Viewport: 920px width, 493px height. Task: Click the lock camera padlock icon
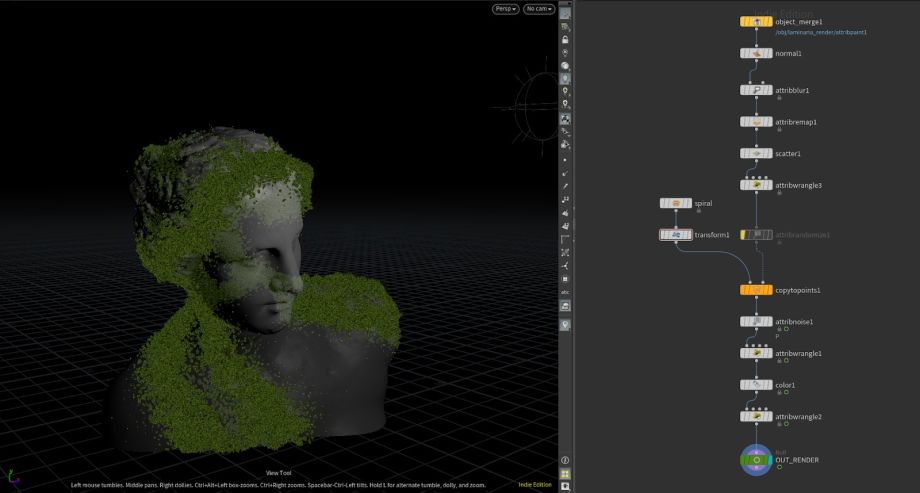coord(566,39)
